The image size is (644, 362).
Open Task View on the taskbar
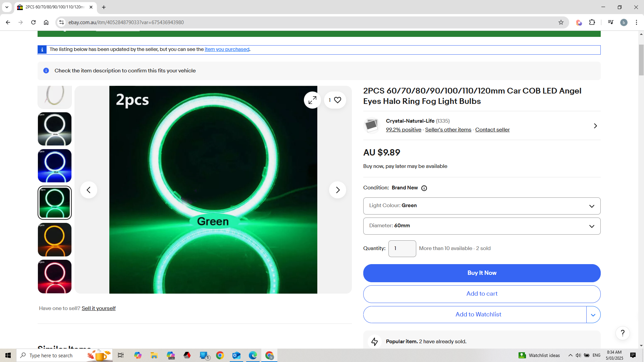(x=121, y=355)
